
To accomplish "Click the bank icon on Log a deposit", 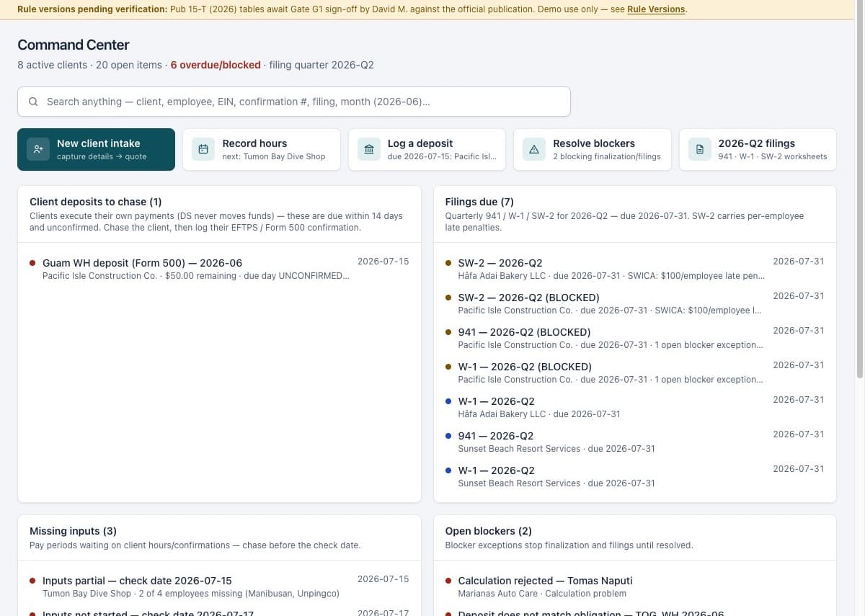I will click(x=369, y=149).
